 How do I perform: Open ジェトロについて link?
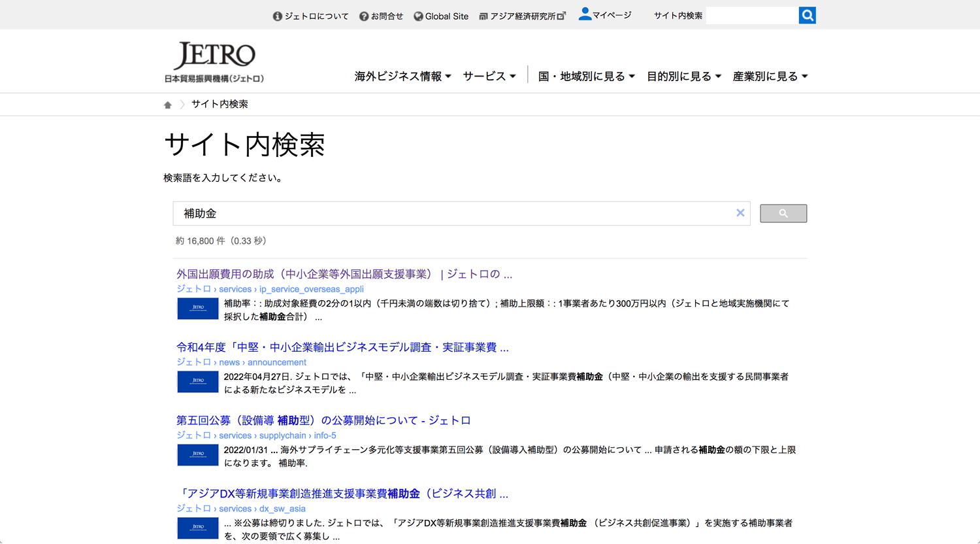[310, 16]
